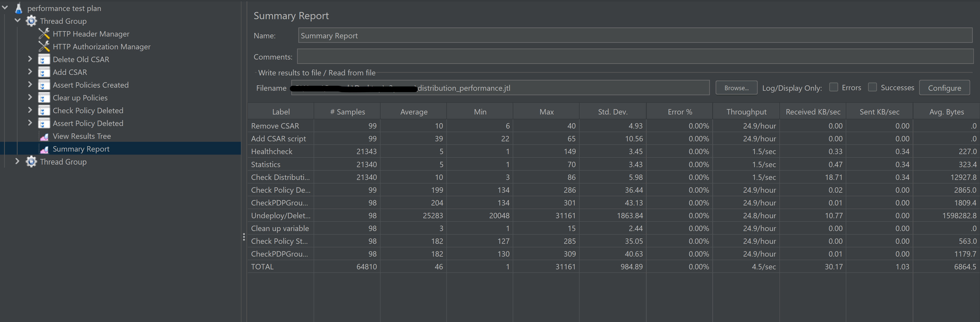Click the 12927.8 Avg. Bytes cell
980x322 pixels.
click(x=946, y=177)
